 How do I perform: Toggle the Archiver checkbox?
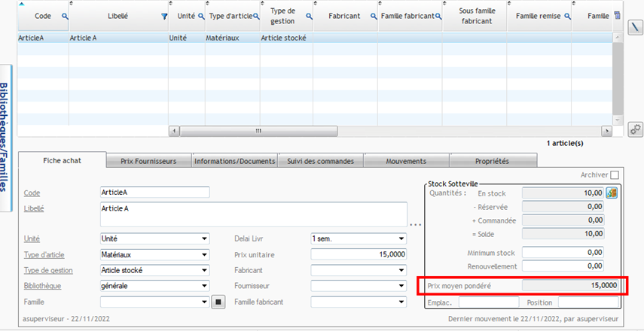[615, 175]
